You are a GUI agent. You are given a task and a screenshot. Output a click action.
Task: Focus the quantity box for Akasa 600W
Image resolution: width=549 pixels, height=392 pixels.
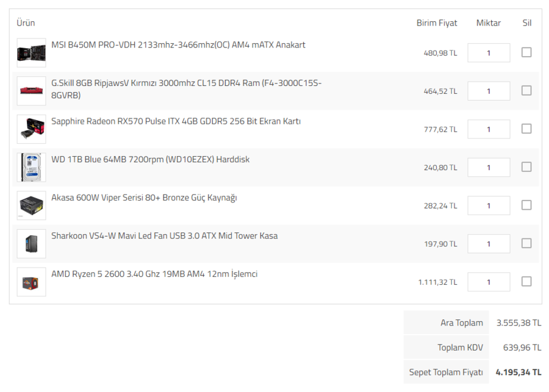pyautogui.click(x=489, y=205)
